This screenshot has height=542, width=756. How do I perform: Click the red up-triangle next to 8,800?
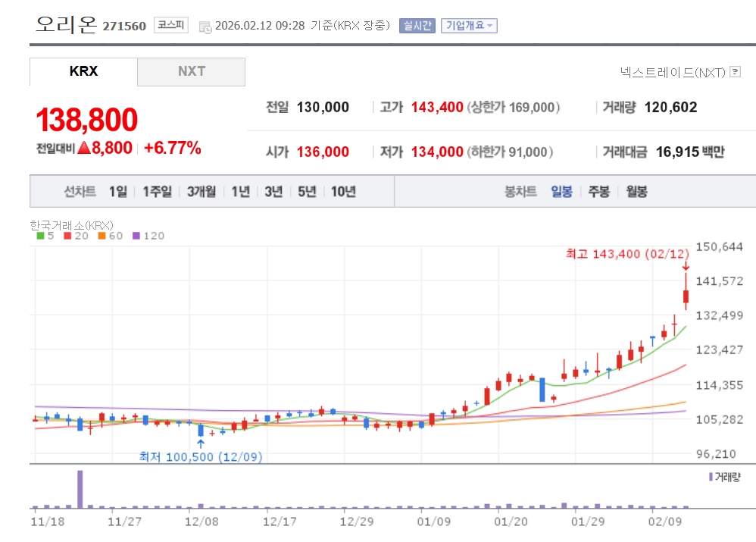(83, 148)
